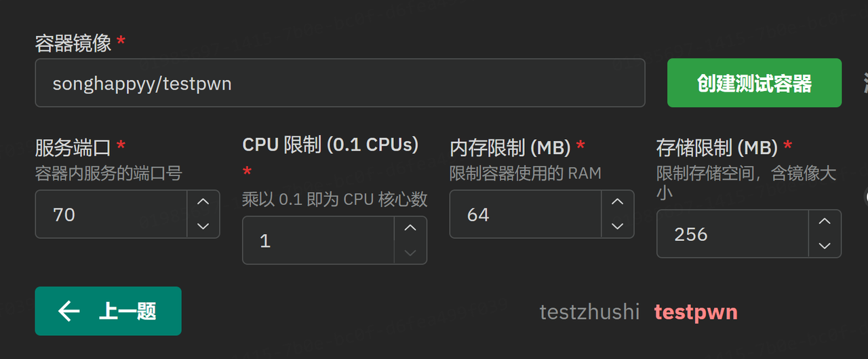Focus the 服务端口 number field
Image resolution: width=868 pixels, height=359 pixels.
pyautogui.click(x=111, y=214)
